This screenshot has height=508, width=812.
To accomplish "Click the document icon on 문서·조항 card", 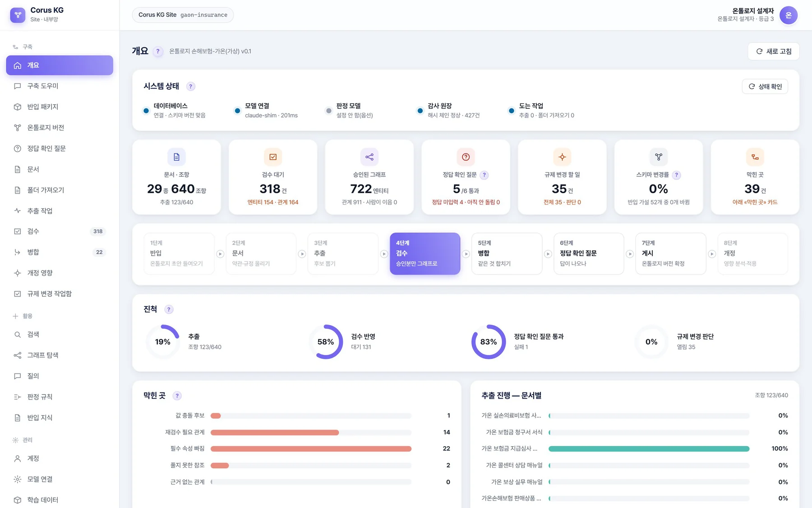I will (x=176, y=157).
